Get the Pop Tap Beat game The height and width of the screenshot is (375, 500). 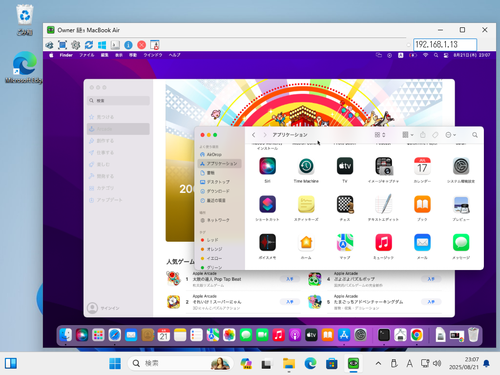coord(290,279)
